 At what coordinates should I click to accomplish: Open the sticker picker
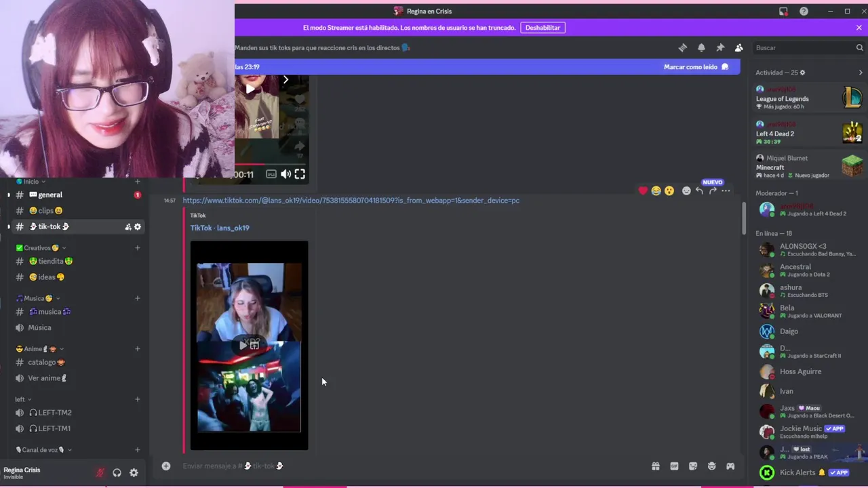tap(693, 466)
